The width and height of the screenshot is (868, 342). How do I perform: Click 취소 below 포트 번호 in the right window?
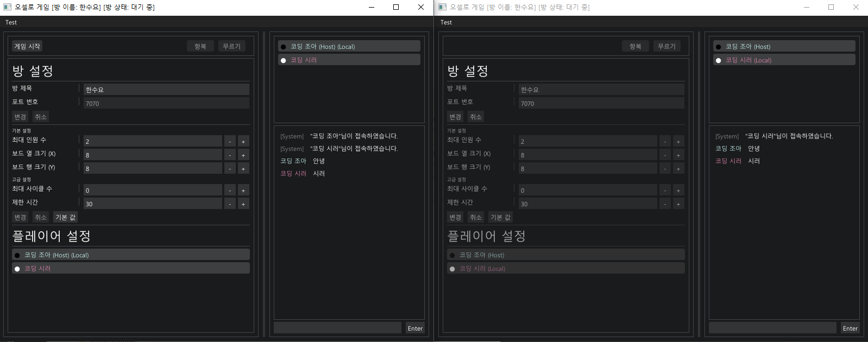pos(476,117)
